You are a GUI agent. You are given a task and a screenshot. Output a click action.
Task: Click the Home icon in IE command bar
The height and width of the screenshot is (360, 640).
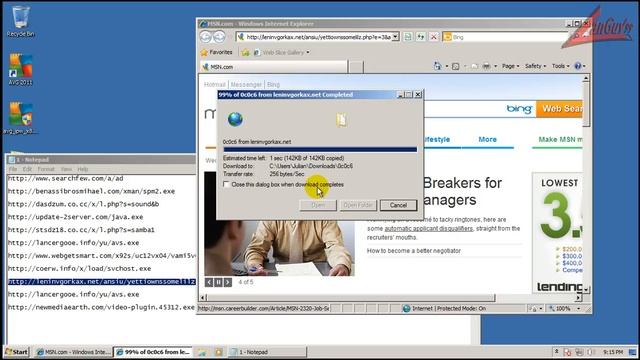(437, 66)
